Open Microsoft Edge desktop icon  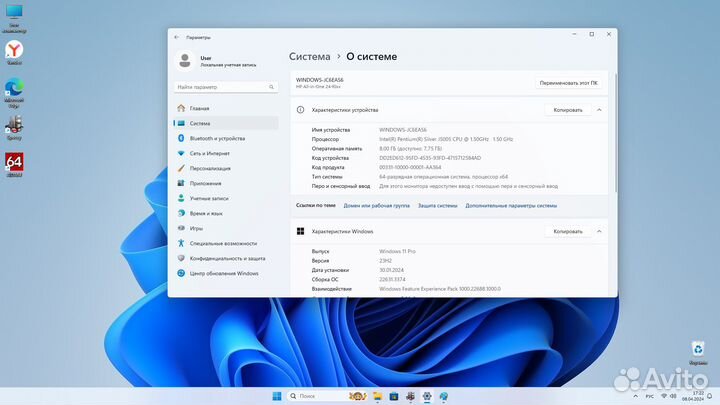coord(14,93)
